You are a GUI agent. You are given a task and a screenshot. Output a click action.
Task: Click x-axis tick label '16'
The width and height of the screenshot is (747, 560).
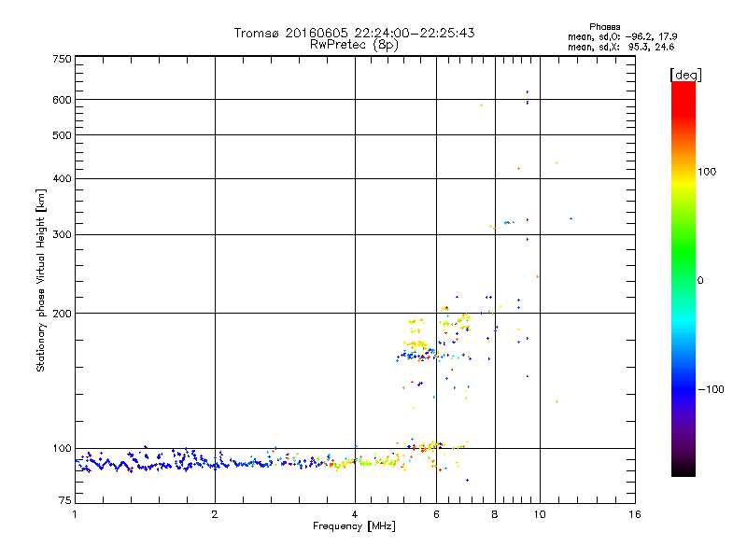[x=635, y=514]
